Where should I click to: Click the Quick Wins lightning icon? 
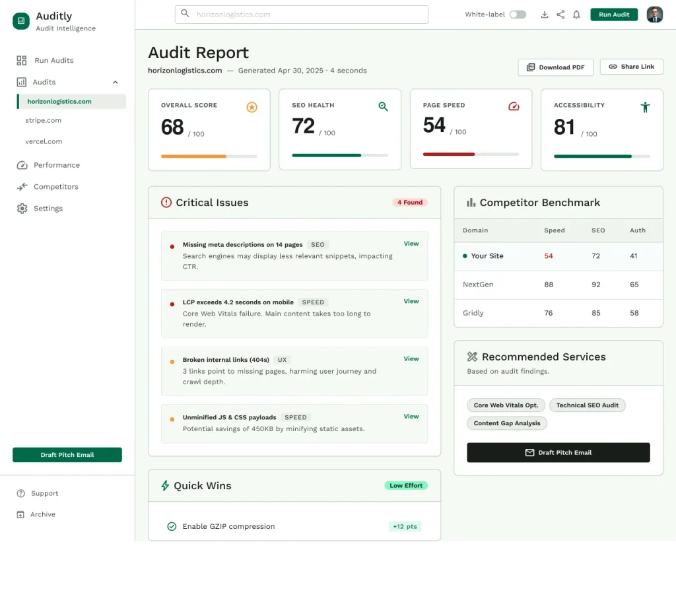point(165,485)
